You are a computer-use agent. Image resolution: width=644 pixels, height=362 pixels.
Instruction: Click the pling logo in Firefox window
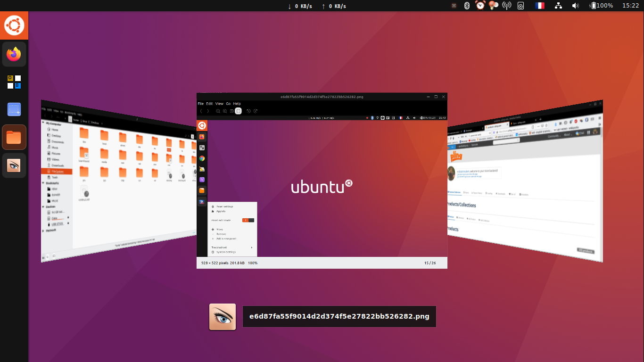click(456, 156)
